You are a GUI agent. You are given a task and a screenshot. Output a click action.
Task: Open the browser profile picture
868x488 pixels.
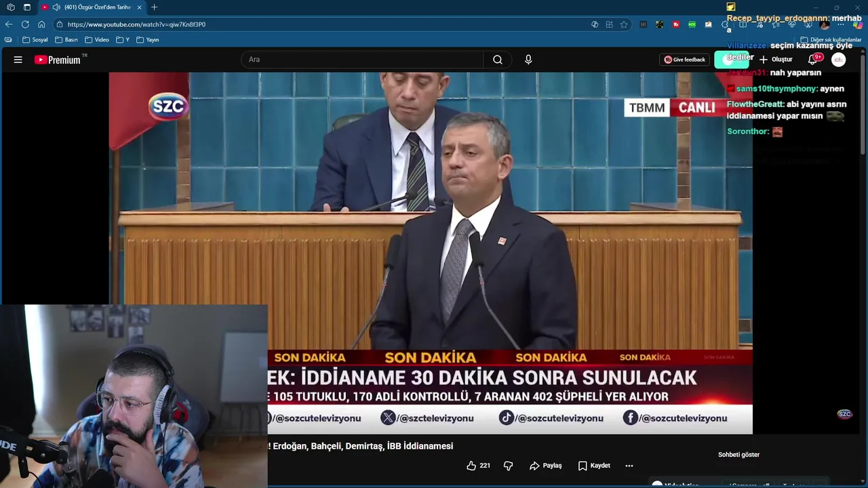coord(825,24)
